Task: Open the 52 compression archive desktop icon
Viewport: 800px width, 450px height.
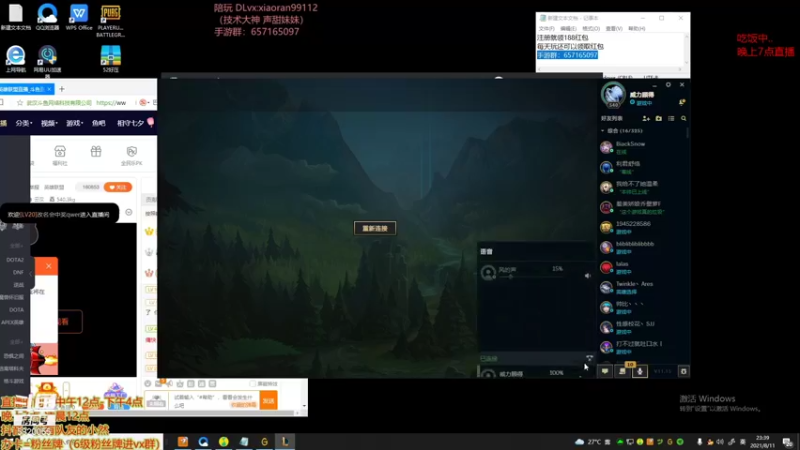Action: (x=111, y=59)
